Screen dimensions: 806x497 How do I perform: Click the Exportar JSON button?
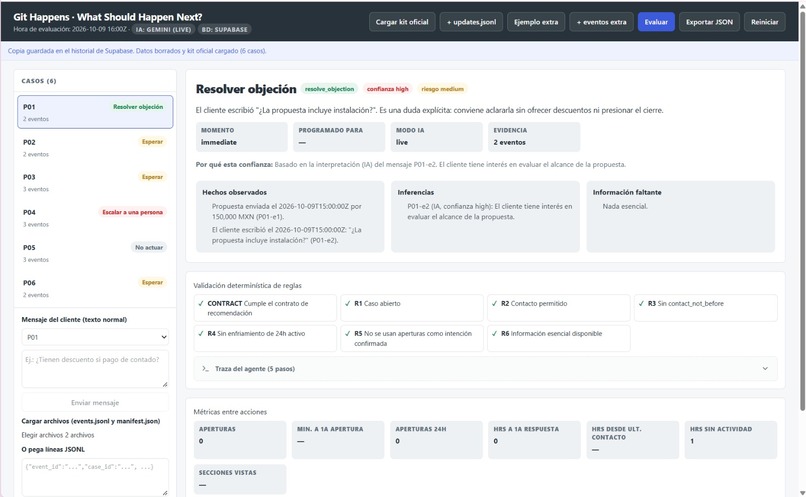709,22
